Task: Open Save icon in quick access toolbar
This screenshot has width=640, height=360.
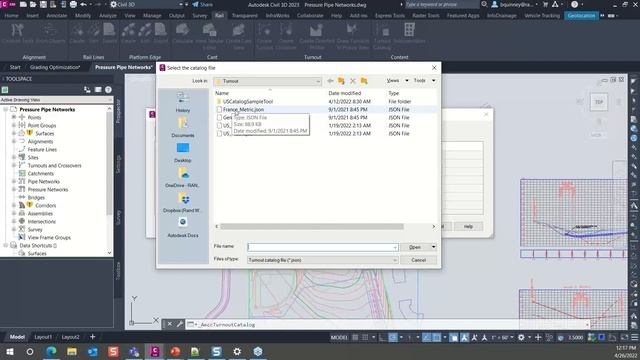Action: pyautogui.click(x=43, y=4)
